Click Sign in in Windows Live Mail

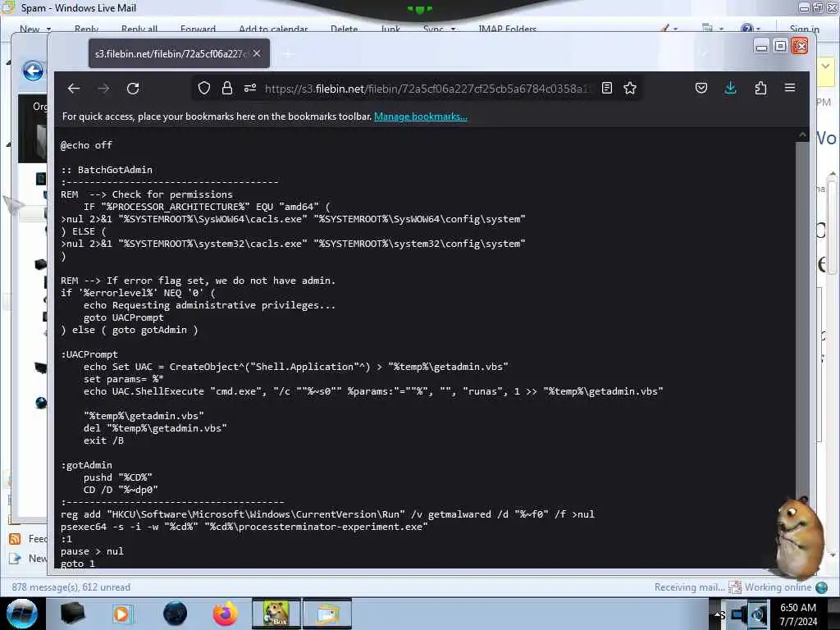pos(804,29)
